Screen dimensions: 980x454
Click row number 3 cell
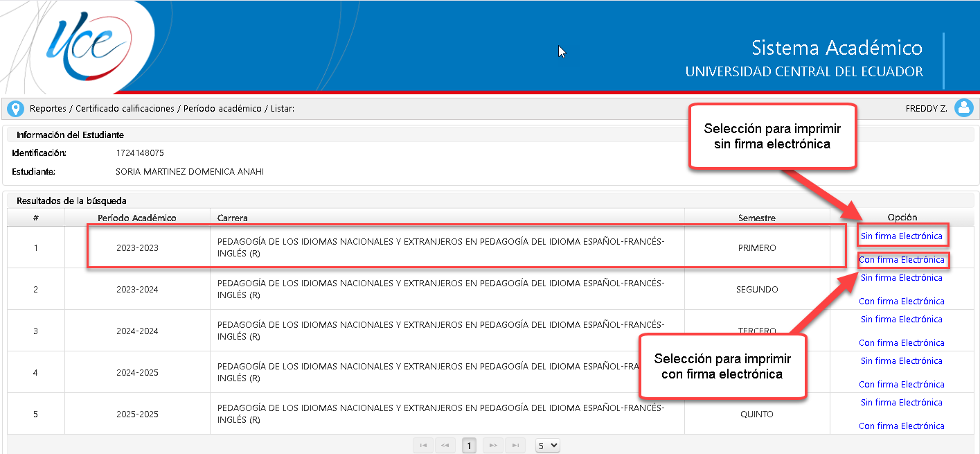[36, 331]
